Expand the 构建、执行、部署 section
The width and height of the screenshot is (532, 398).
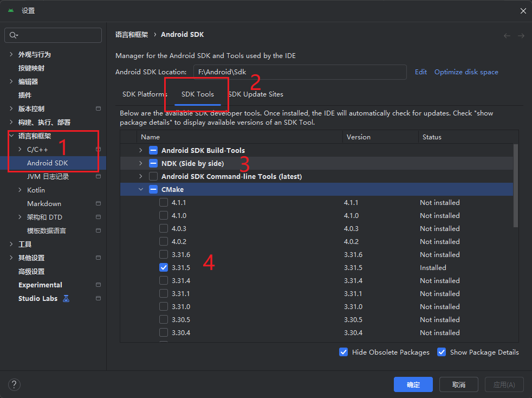(x=11, y=122)
